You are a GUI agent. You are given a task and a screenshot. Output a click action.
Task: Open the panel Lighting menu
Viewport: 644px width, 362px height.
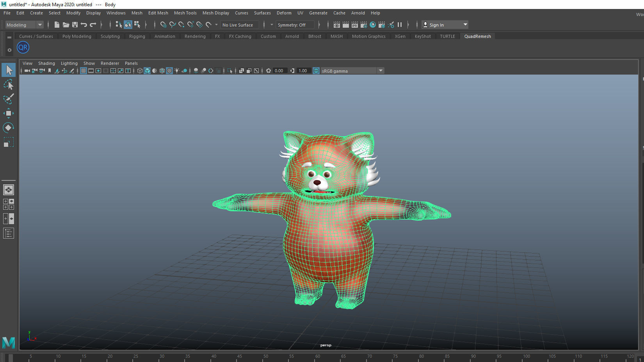click(x=69, y=63)
